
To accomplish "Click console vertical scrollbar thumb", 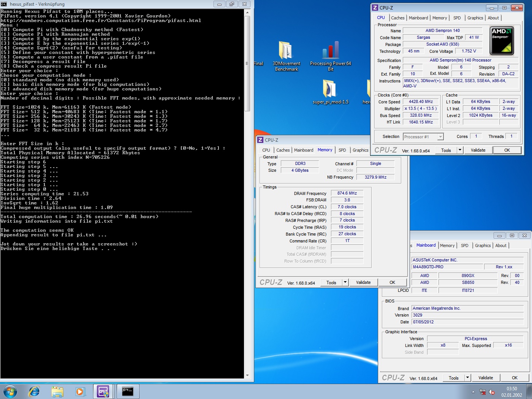I will coord(247,63).
